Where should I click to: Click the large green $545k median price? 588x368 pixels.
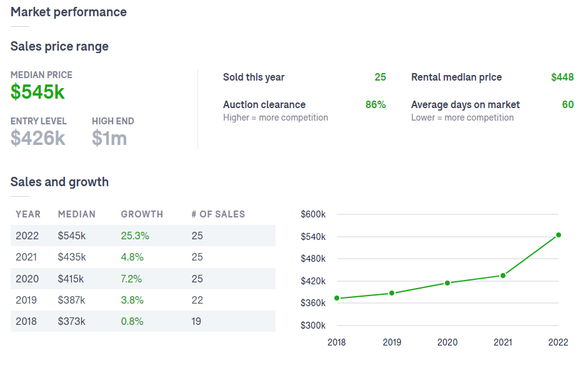click(x=37, y=92)
